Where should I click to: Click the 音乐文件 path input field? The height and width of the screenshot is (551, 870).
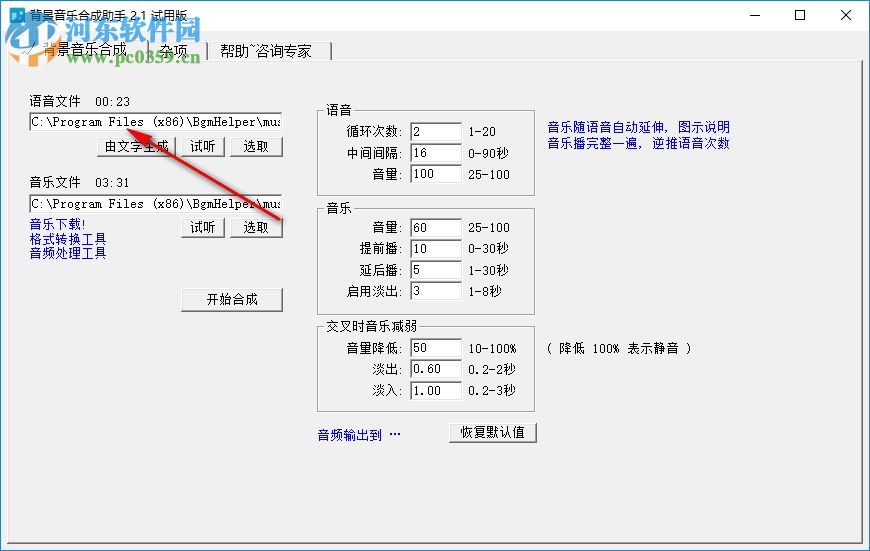(x=155, y=204)
